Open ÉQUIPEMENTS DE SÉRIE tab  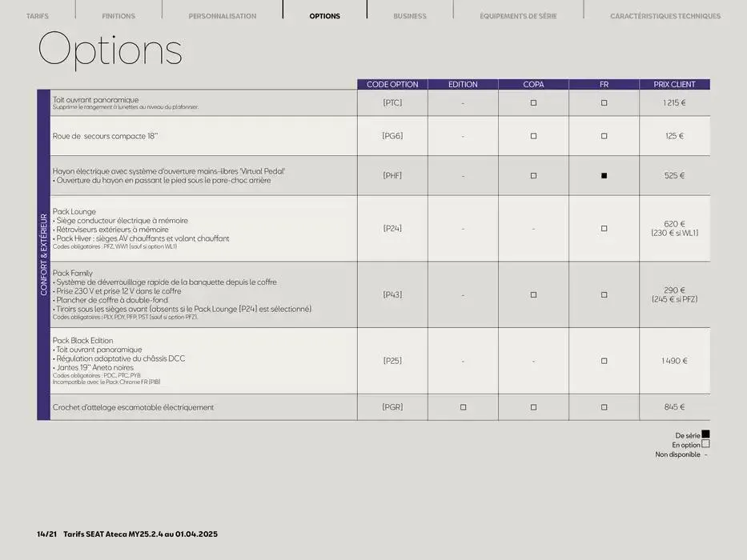pos(518,16)
